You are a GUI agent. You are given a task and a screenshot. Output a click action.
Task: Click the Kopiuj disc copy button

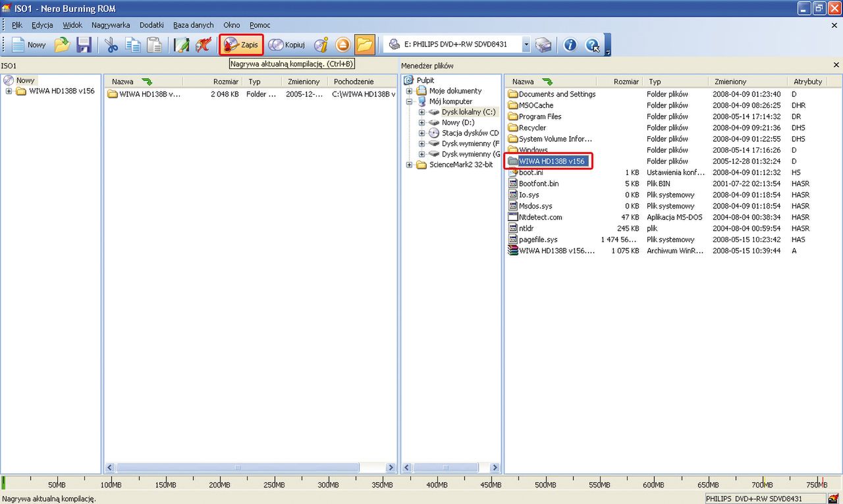286,45
